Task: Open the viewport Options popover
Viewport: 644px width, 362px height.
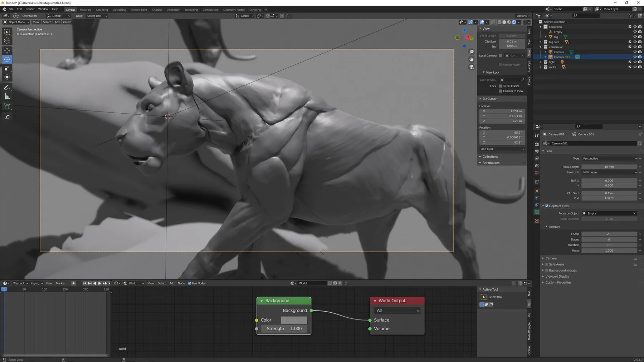Action: pyautogui.click(x=523, y=16)
